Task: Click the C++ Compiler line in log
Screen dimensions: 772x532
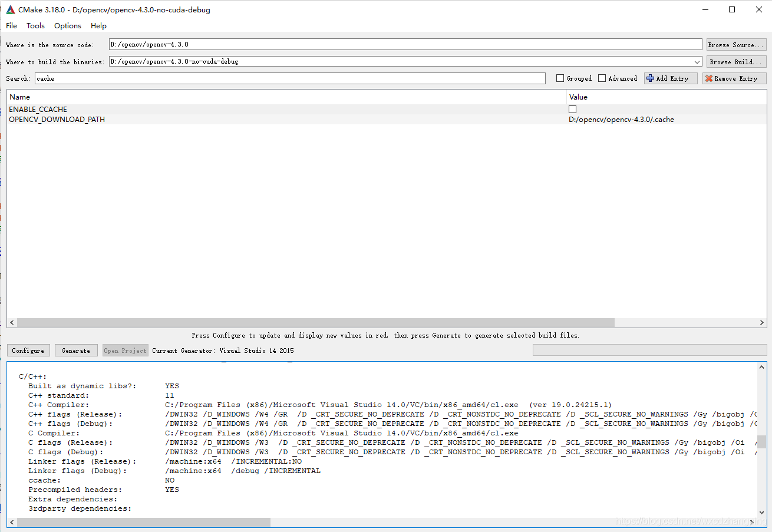Action: click(320, 405)
